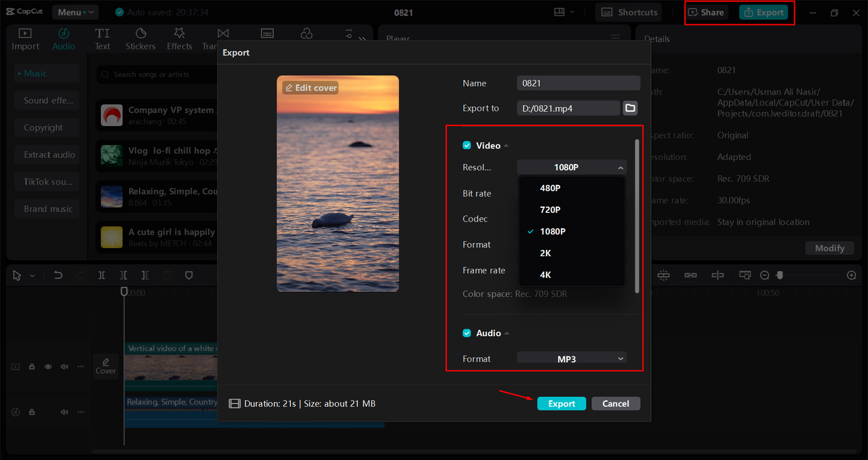Open the cursor tool dropdown arrow
The width and height of the screenshot is (868, 460).
coord(32,276)
